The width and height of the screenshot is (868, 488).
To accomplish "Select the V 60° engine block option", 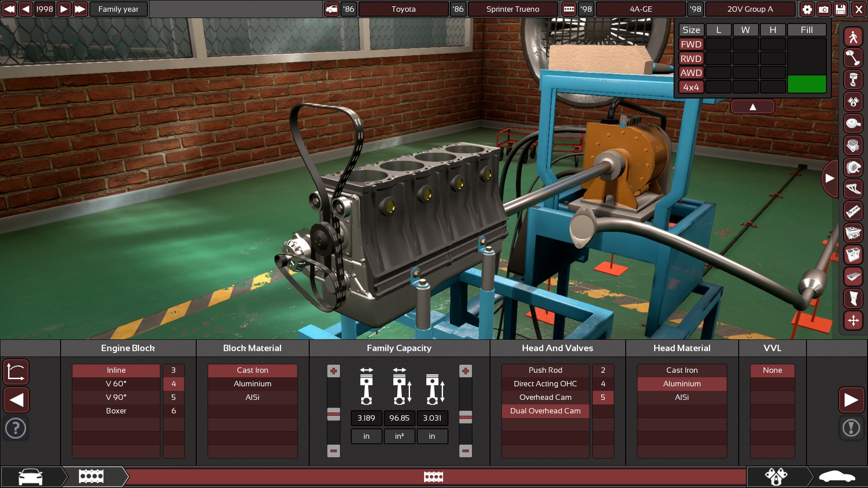I will coord(116,384).
